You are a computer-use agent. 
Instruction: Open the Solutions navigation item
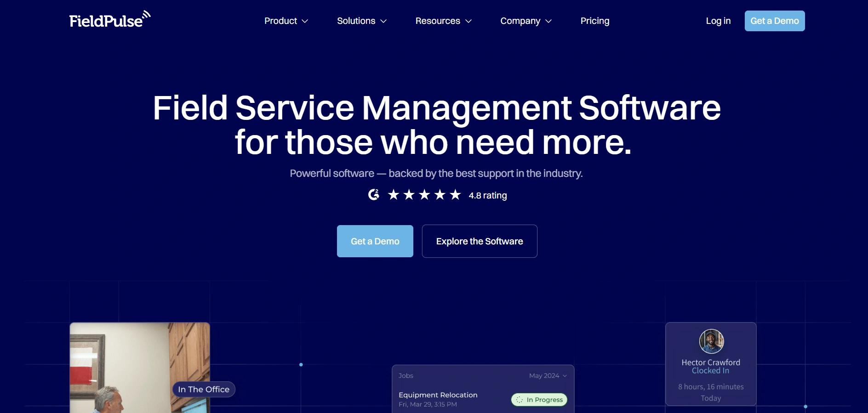click(362, 21)
